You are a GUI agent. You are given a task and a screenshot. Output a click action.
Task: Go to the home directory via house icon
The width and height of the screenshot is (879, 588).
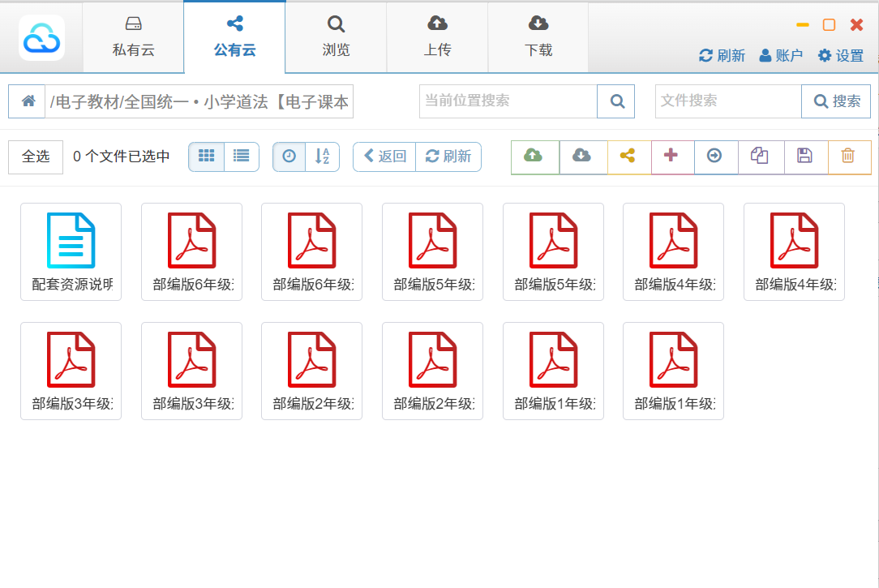point(28,101)
